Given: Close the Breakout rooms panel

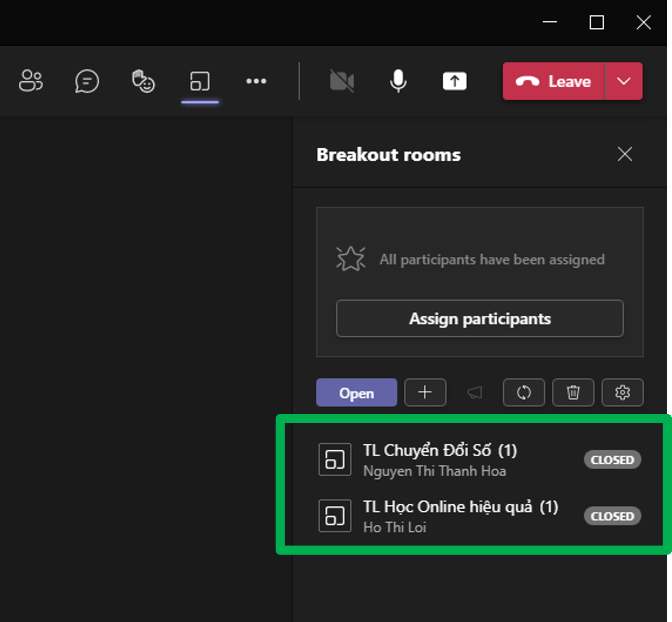Looking at the screenshot, I should click(625, 154).
